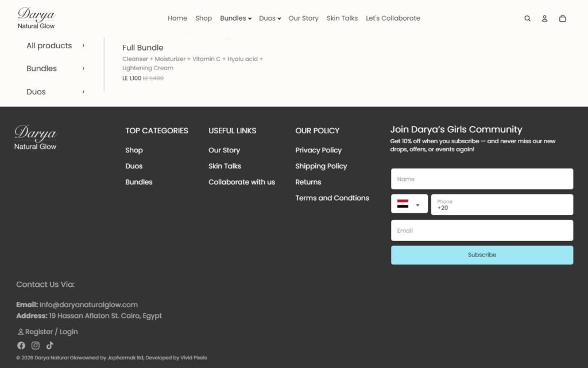Expand the Duos dropdown in top navigation

(x=270, y=18)
